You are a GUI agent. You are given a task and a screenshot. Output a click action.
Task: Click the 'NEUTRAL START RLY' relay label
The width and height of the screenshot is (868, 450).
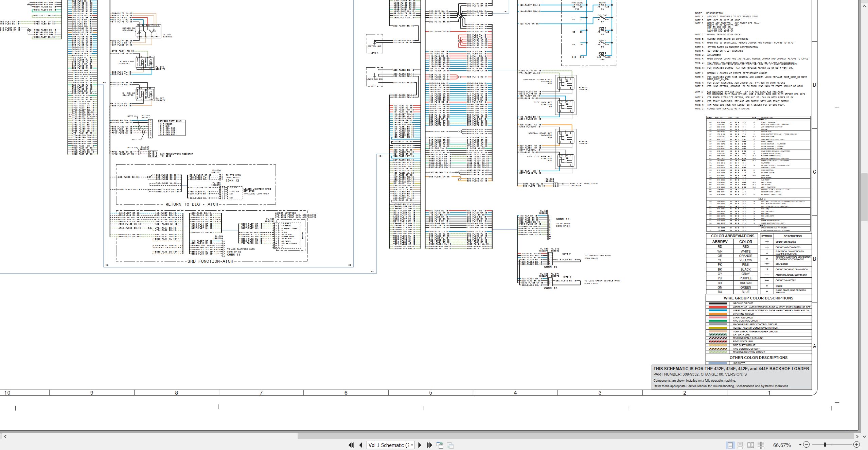pos(540,133)
